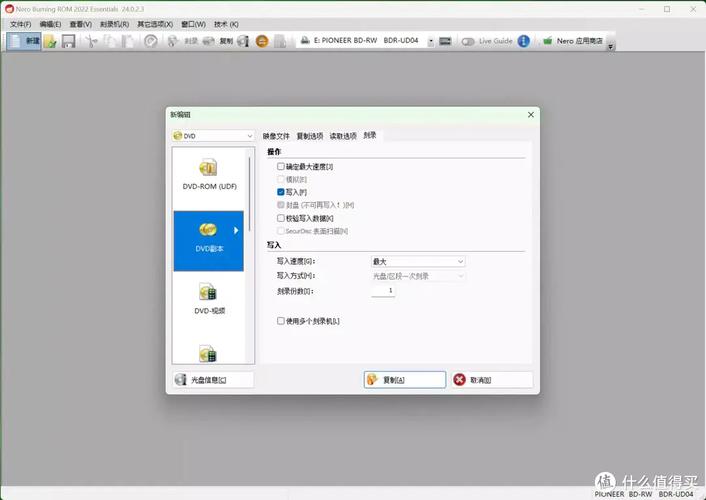706x500 pixels.
Task: Open the 写入方式 dropdown
Action: click(418, 276)
